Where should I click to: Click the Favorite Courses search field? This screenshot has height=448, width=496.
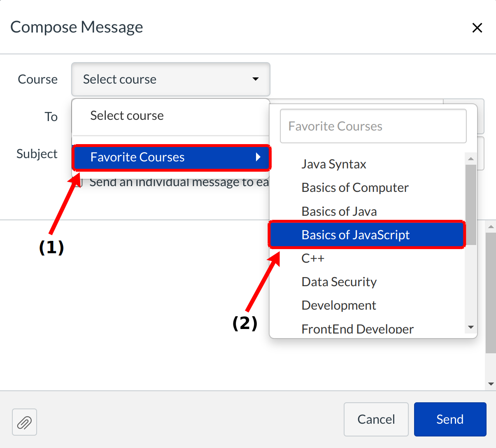click(x=373, y=126)
